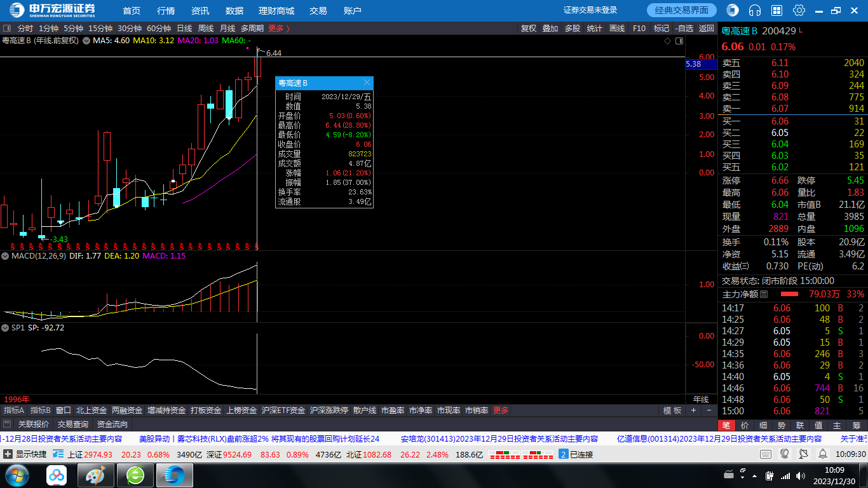This screenshot has width=868, height=488.
Task: Switch to the 日线 period tab
Action: coord(184,29)
